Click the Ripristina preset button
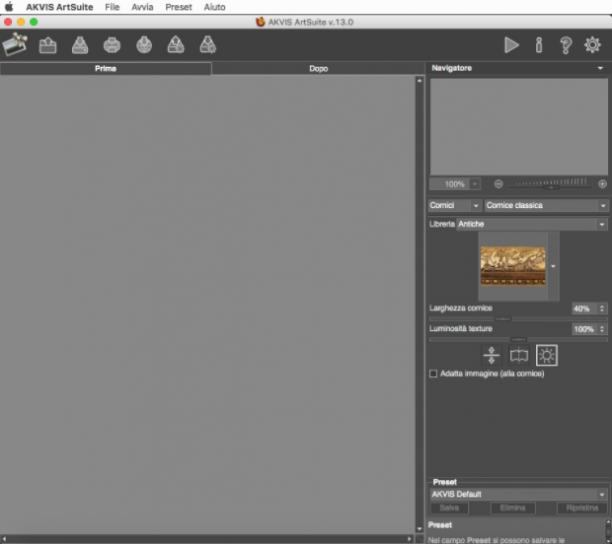The width and height of the screenshot is (612, 544). pyautogui.click(x=582, y=508)
